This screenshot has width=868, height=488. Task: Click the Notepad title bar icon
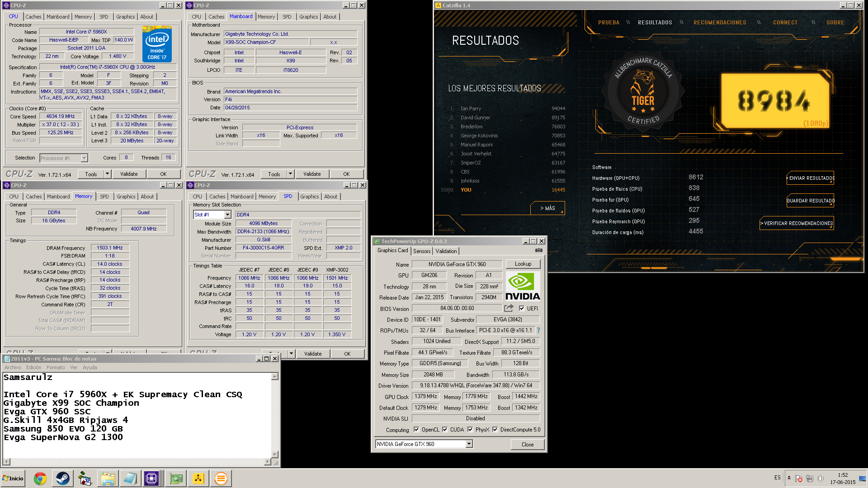(x=6, y=359)
